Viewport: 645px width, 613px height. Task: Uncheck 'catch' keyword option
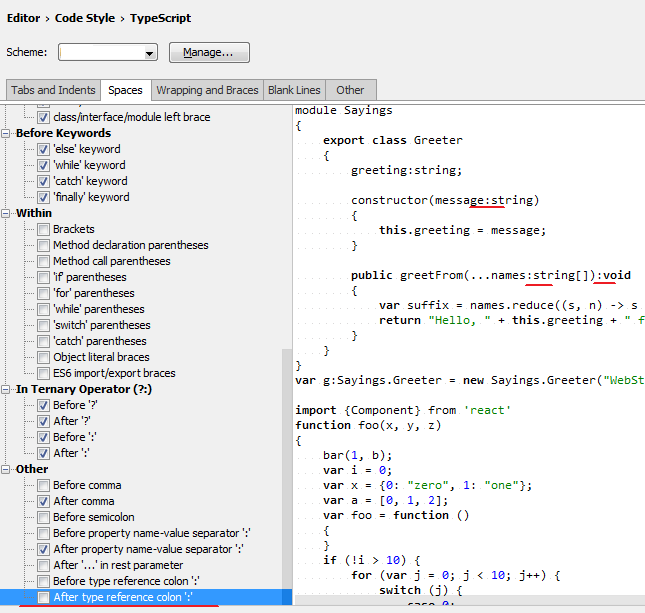43,181
